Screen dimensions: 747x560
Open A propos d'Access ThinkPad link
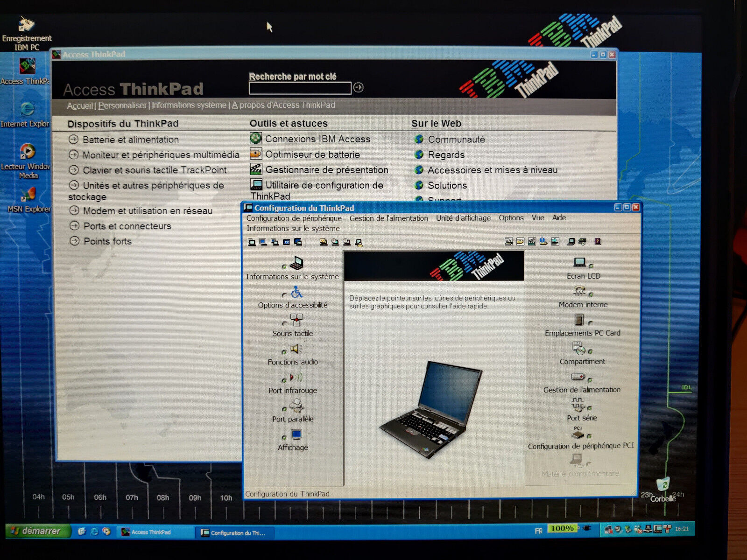pyautogui.click(x=283, y=105)
